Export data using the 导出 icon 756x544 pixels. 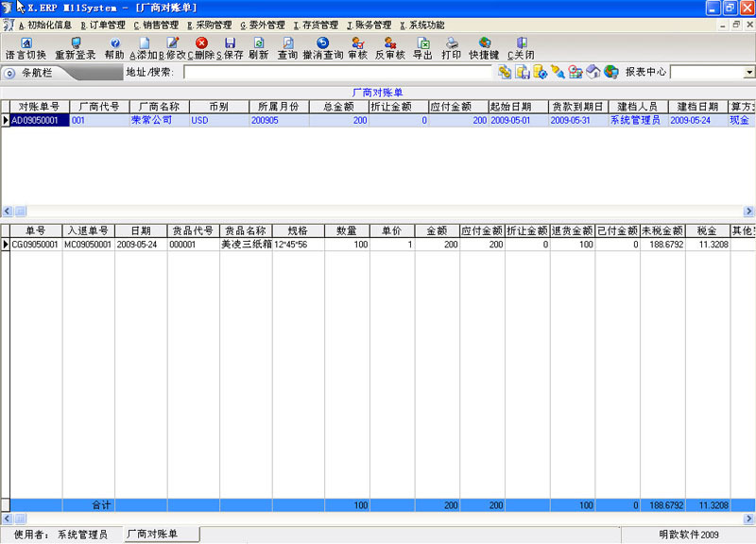[422, 42]
